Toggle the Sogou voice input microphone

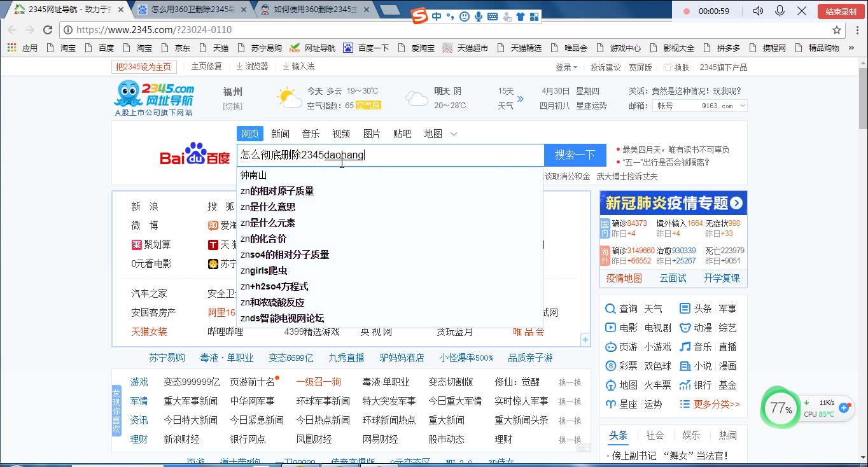[x=479, y=17]
